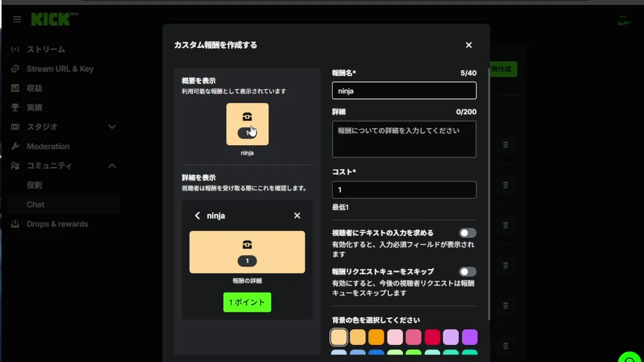
Task: Click the 実績 trophy icon
Action: pyautogui.click(x=15, y=108)
